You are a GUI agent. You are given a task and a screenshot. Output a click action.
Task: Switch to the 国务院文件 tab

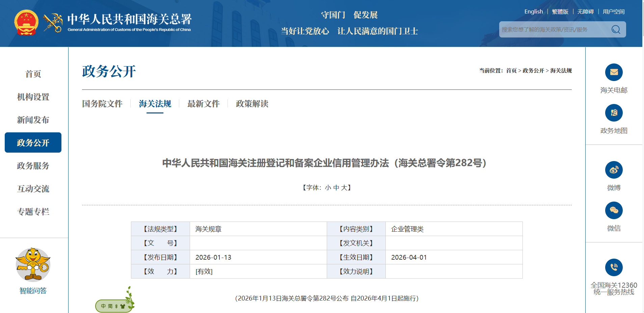pos(102,104)
